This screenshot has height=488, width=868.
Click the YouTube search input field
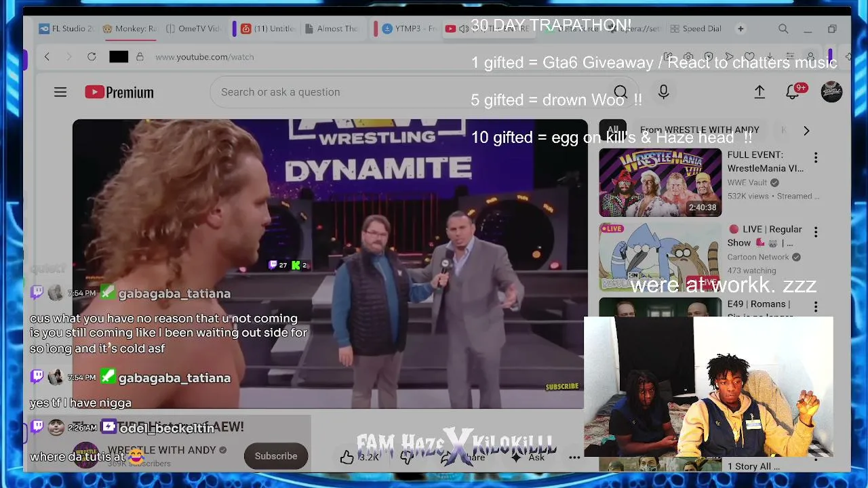tap(407, 92)
